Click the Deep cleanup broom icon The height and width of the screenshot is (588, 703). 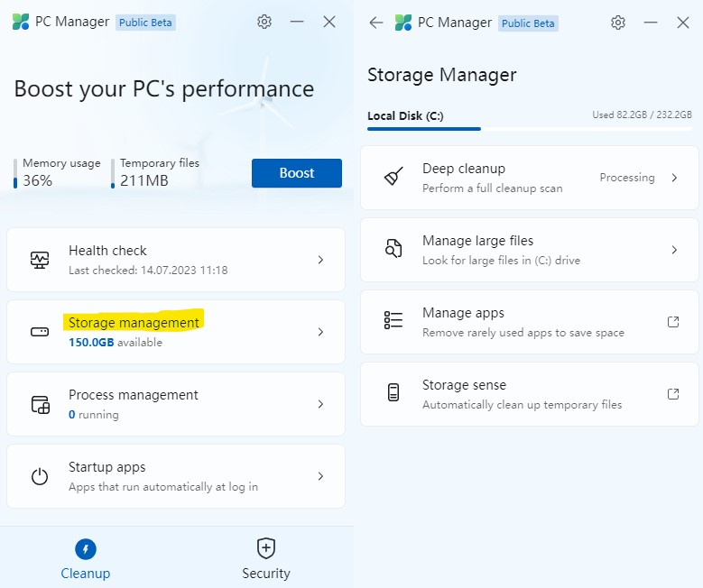(x=393, y=176)
